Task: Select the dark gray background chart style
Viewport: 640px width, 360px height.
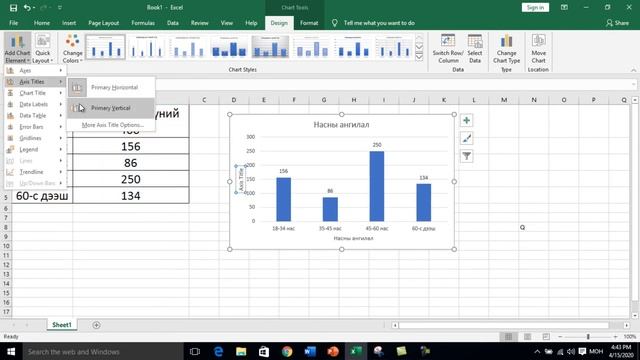Action: (270, 47)
